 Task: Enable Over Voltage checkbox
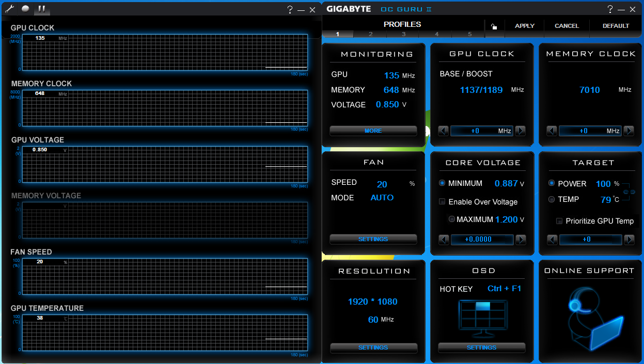pos(442,201)
